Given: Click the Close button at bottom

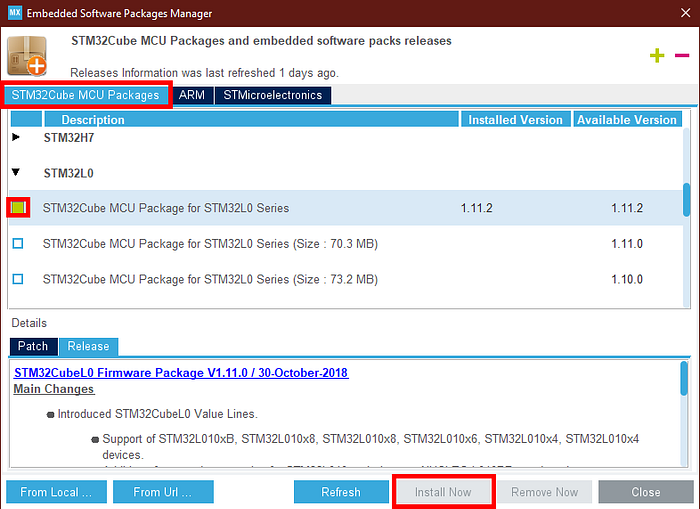Looking at the screenshot, I should (646, 492).
